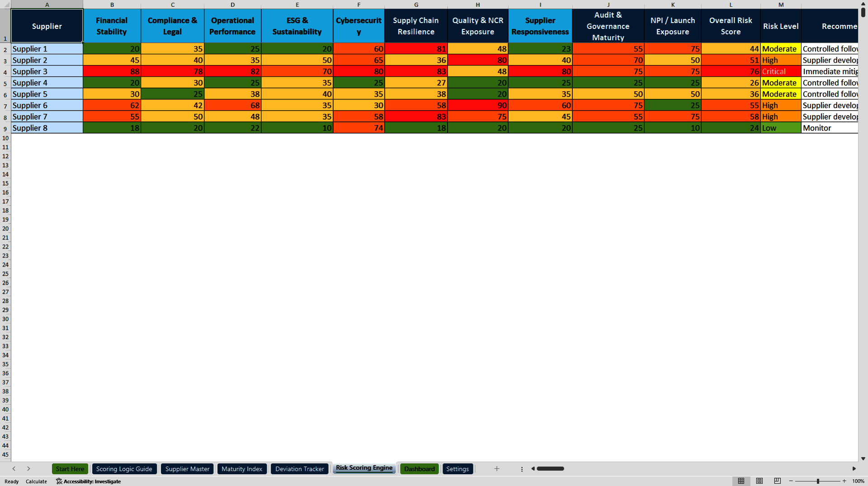Image resolution: width=868 pixels, height=486 pixels.
Task: Select Supplier 8 Cybersecurity value 74
Action: 359,128
